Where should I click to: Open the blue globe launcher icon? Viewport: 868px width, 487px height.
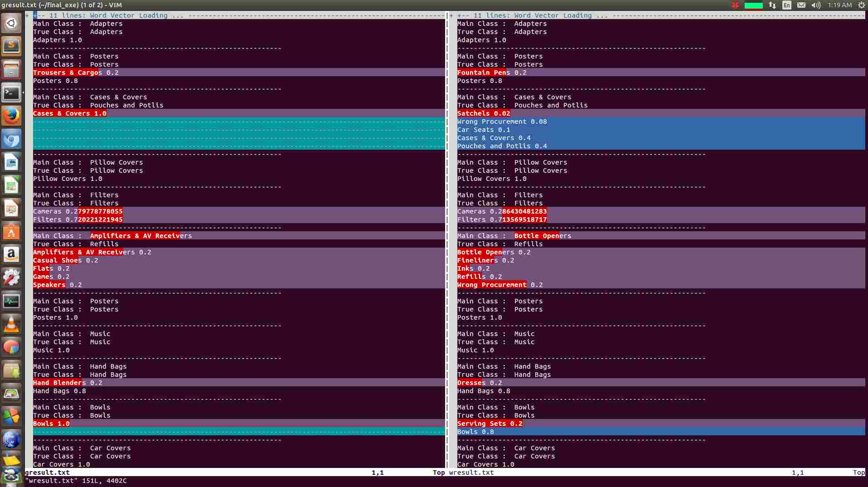(x=11, y=440)
